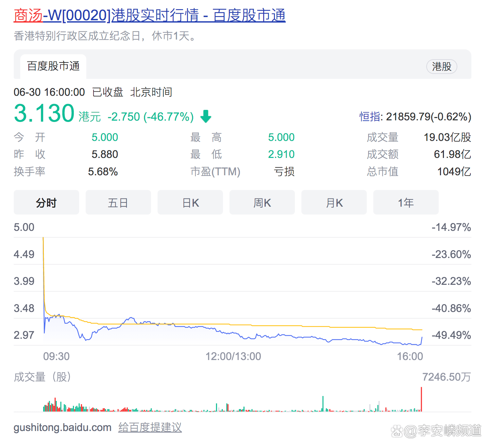The width and height of the screenshot is (491, 448).
Task: Click the -32.23% right axis label
Action: coord(451,281)
